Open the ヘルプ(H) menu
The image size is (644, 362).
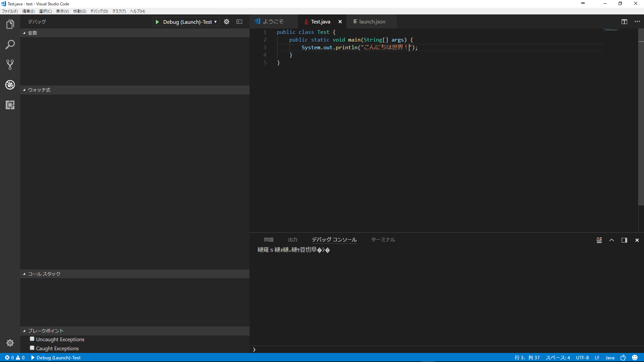(x=138, y=11)
